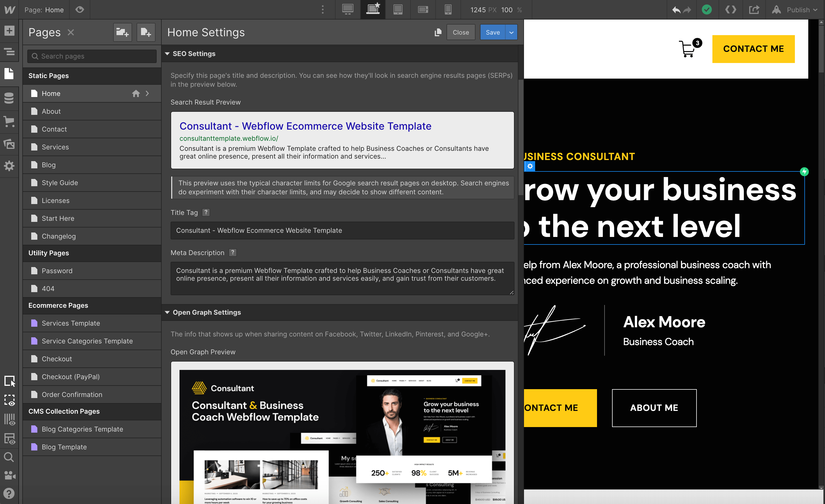Toggle preview mode eye icon
The image size is (825, 504).
80,10
